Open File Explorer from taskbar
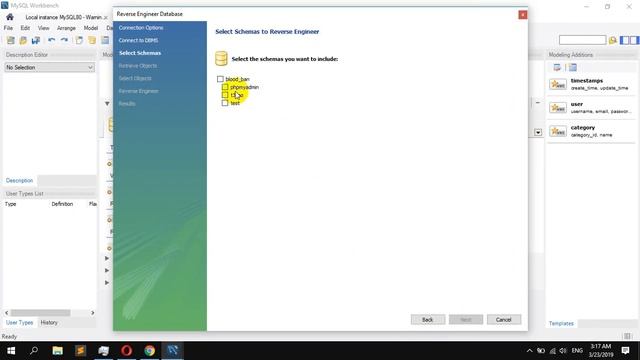 tap(58, 351)
